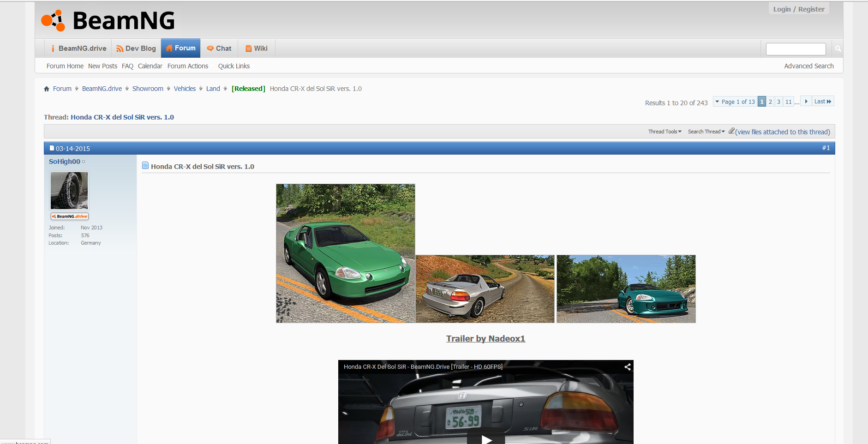868x444 pixels.
Task: Click Login / Register
Action: [x=799, y=9]
